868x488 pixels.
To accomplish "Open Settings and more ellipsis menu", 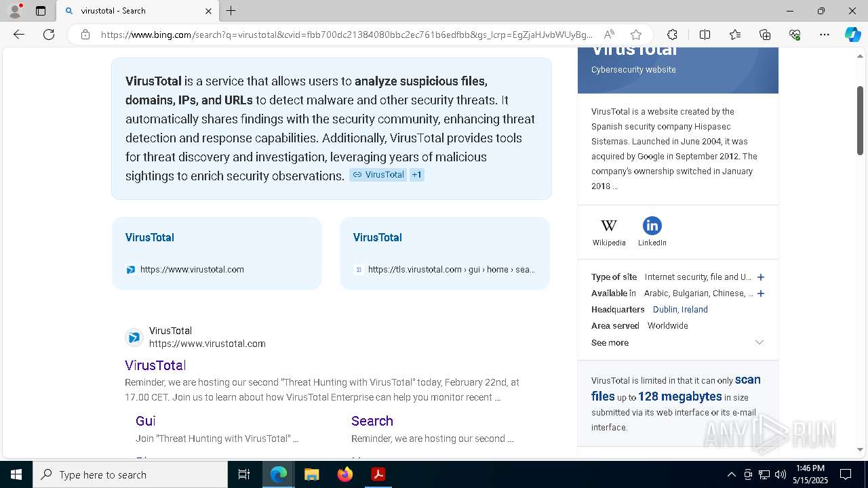I will pyautogui.click(x=825, y=35).
